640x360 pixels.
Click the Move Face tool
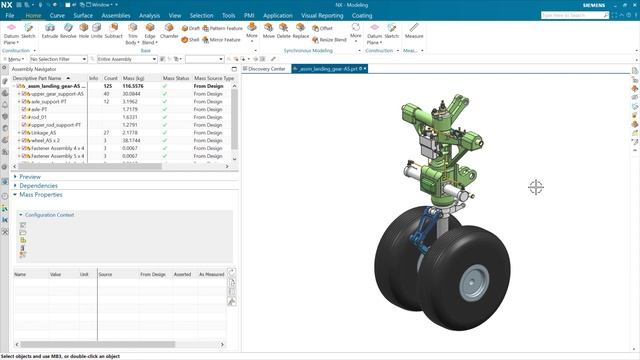[269, 31]
